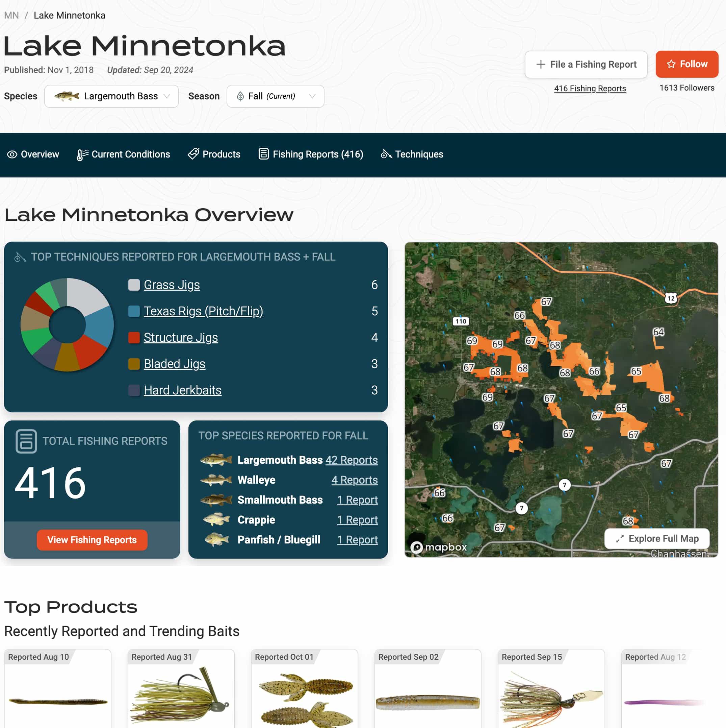
Task: Select the eye icon next to Overview
Action: [x=12, y=154]
